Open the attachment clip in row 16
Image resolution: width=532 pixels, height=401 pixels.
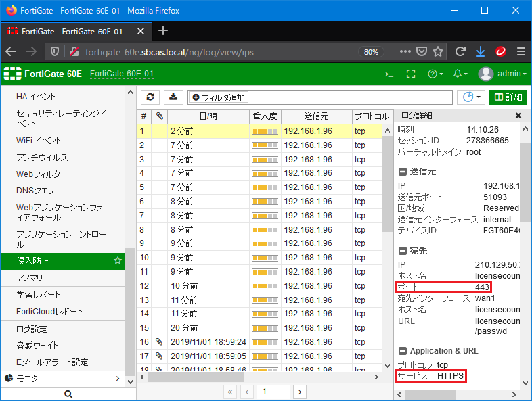point(159,341)
